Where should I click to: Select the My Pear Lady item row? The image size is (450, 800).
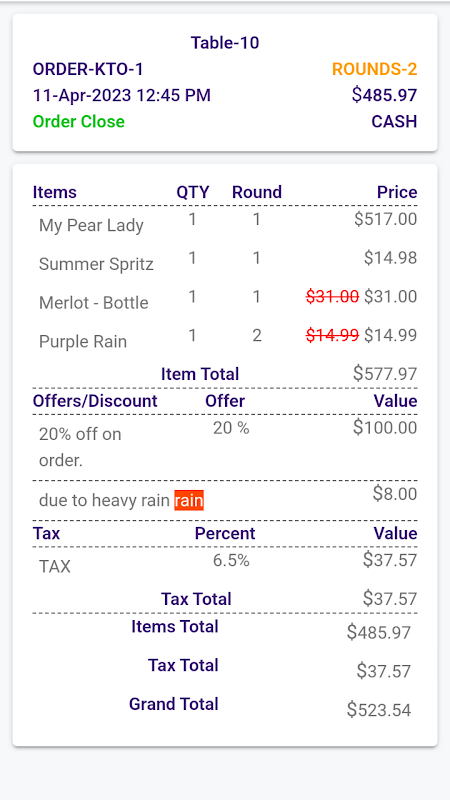225,224
